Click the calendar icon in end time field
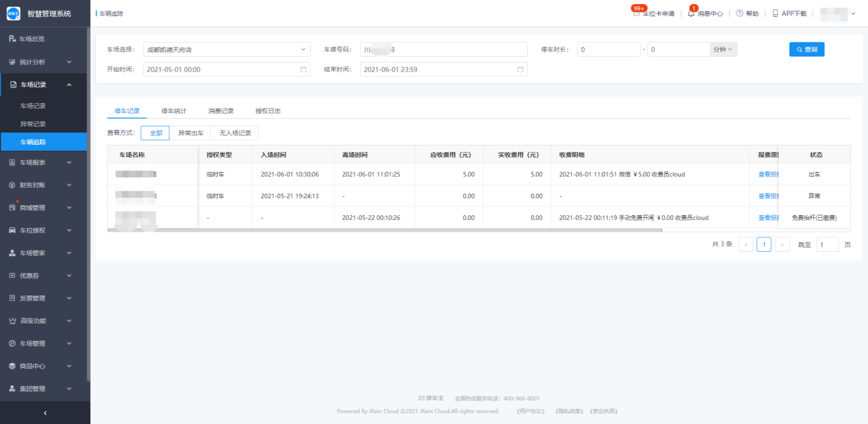This screenshot has width=868, height=424. click(x=520, y=69)
